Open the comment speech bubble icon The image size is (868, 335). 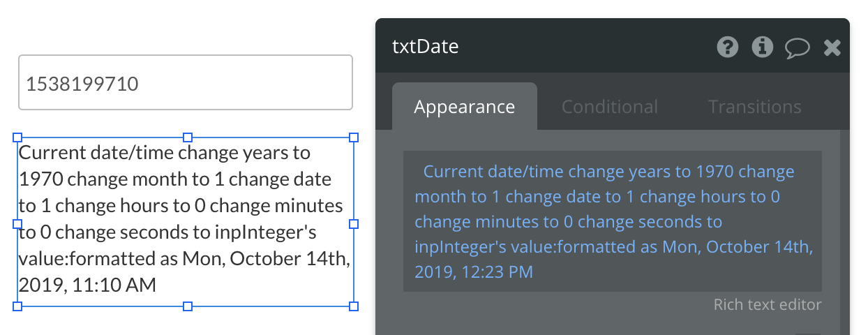point(797,47)
